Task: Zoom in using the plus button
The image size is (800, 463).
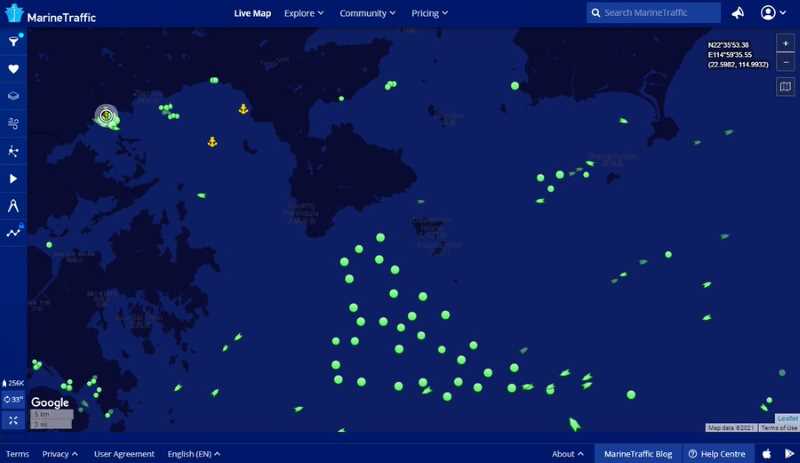Action: [785, 44]
